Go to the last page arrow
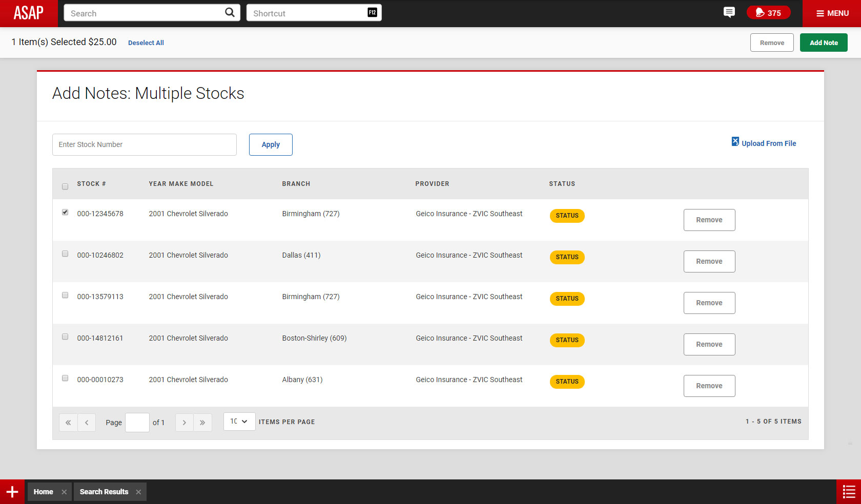This screenshot has height=504, width=861. (x=202, y=423)
